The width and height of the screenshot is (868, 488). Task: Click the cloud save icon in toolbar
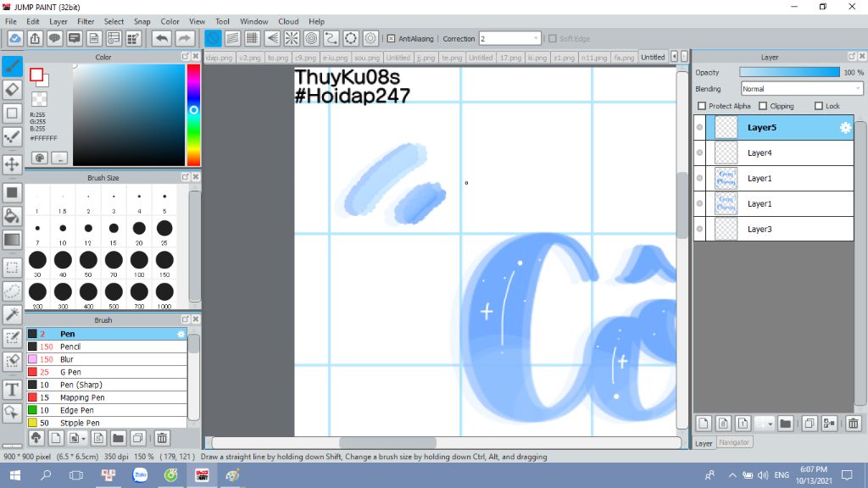click(x=15, y=38)
